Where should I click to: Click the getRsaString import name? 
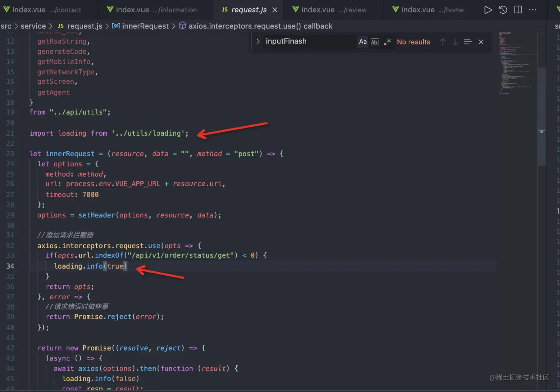point(61,41)
